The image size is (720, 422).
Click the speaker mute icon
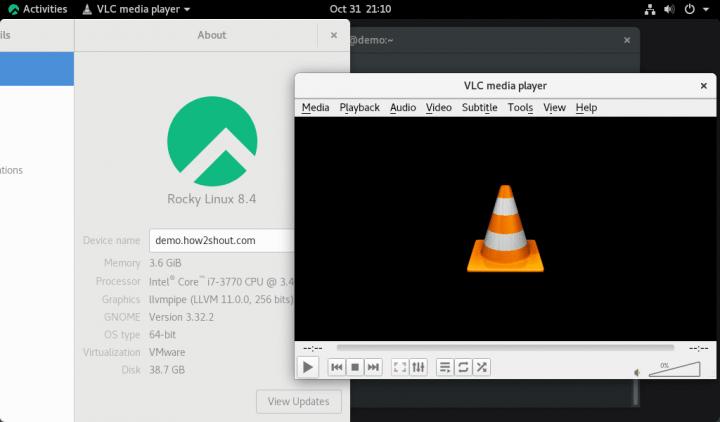tap(637, 372)
